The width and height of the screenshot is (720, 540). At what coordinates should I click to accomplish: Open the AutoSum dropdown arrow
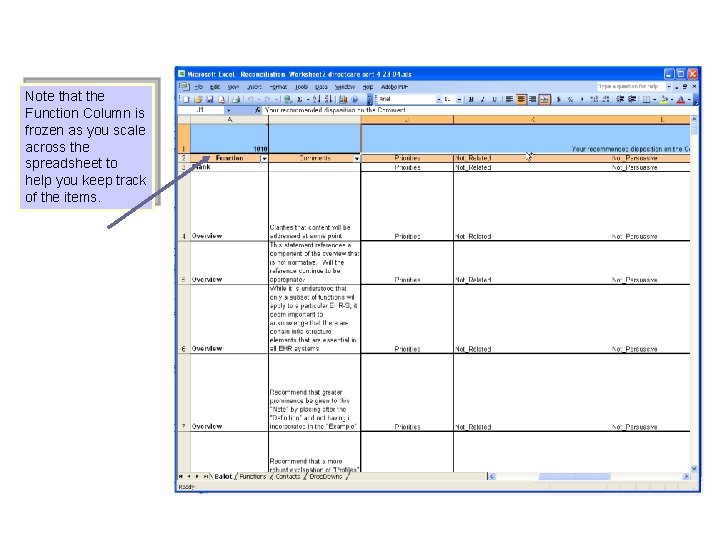pos(307,99)
